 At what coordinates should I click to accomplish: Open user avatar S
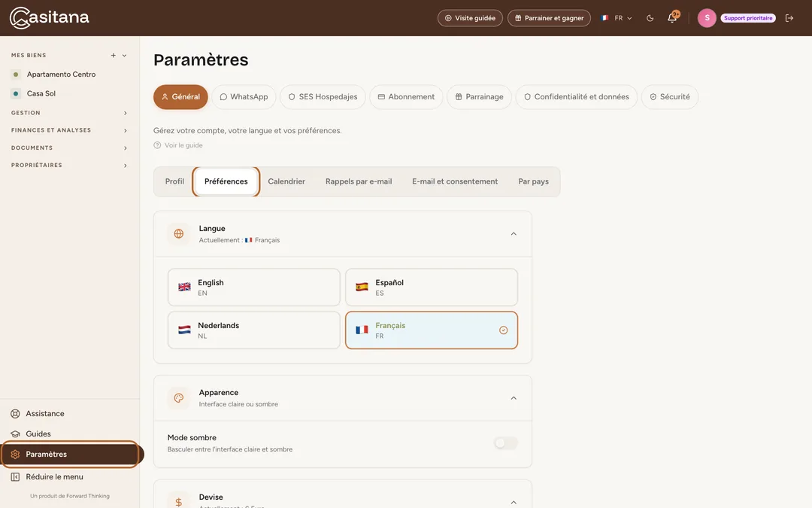pyautogui.click(x=707, y=18)
